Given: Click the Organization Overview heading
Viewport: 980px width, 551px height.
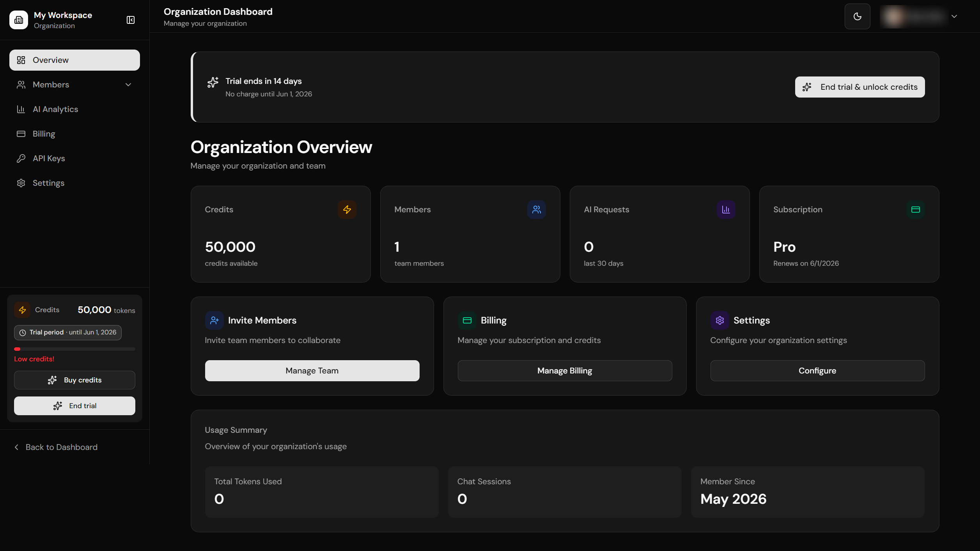Looking at the screenshot, I should [x=281, y=147].
